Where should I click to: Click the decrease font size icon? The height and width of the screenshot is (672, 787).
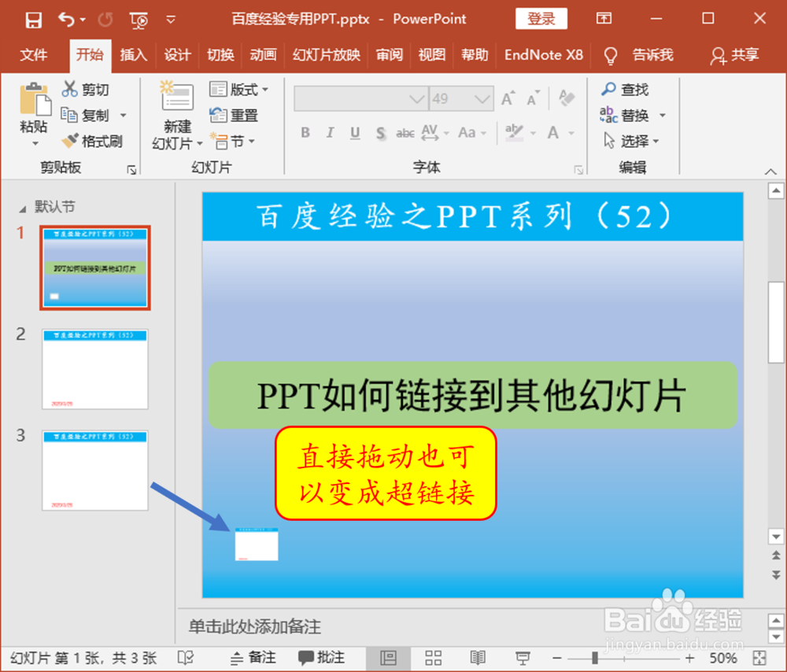[533, 98]
